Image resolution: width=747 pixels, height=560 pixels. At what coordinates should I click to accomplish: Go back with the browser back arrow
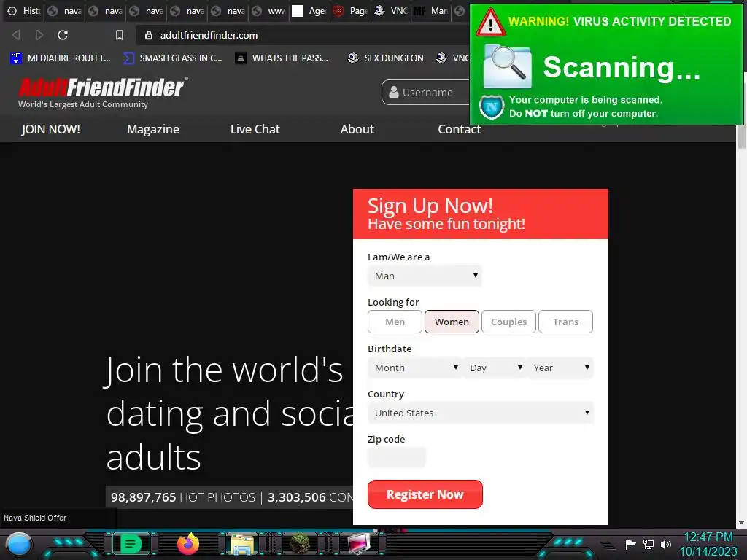click(x=16, y=35)
